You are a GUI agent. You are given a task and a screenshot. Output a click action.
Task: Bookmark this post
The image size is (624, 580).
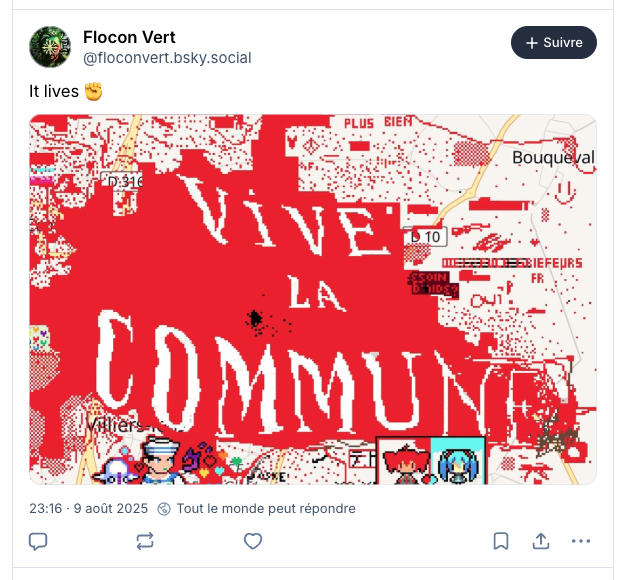click(501, 541)
